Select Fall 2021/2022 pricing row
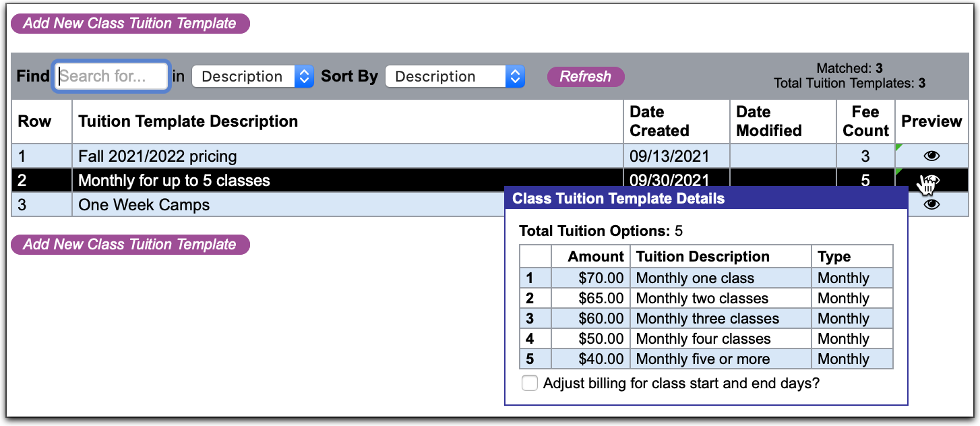 click(x=158, y=156)
